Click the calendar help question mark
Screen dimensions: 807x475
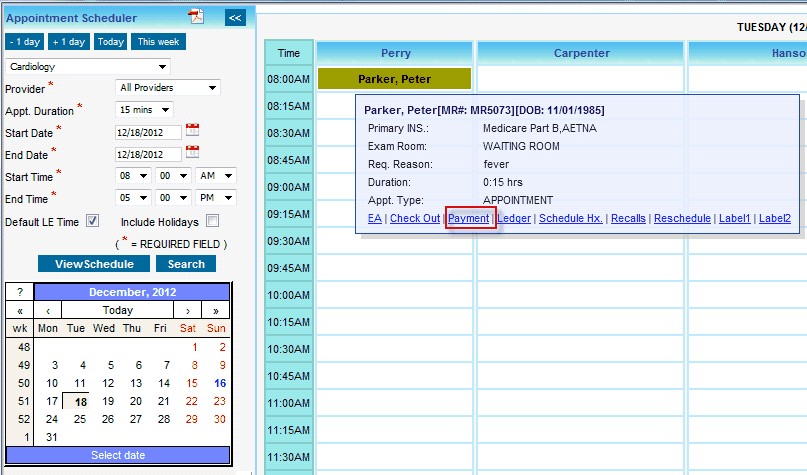20,292
